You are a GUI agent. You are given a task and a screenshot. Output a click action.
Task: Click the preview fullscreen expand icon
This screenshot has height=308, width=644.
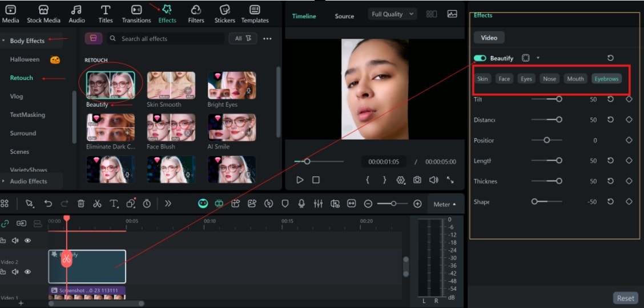click(x=450, y=180)
